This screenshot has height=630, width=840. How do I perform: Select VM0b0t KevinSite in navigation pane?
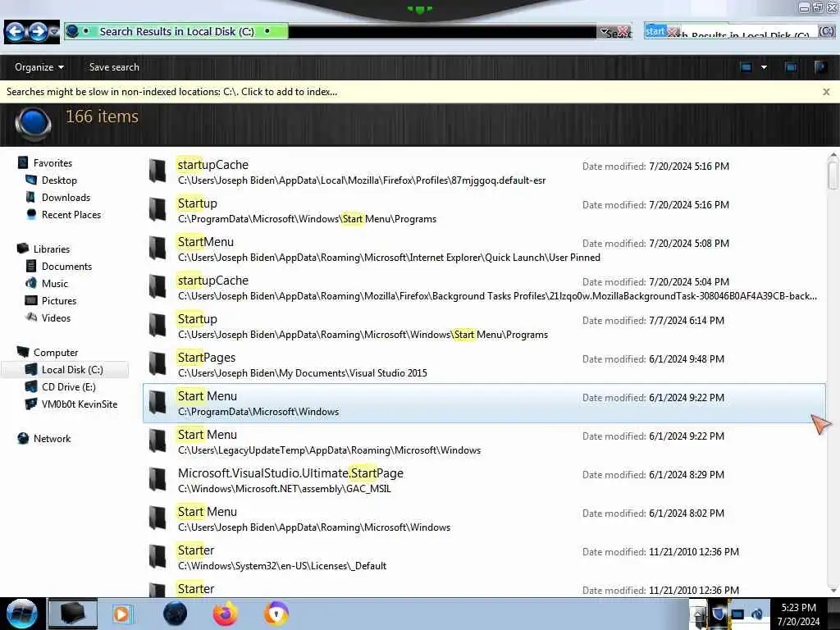tap(80, 404)
